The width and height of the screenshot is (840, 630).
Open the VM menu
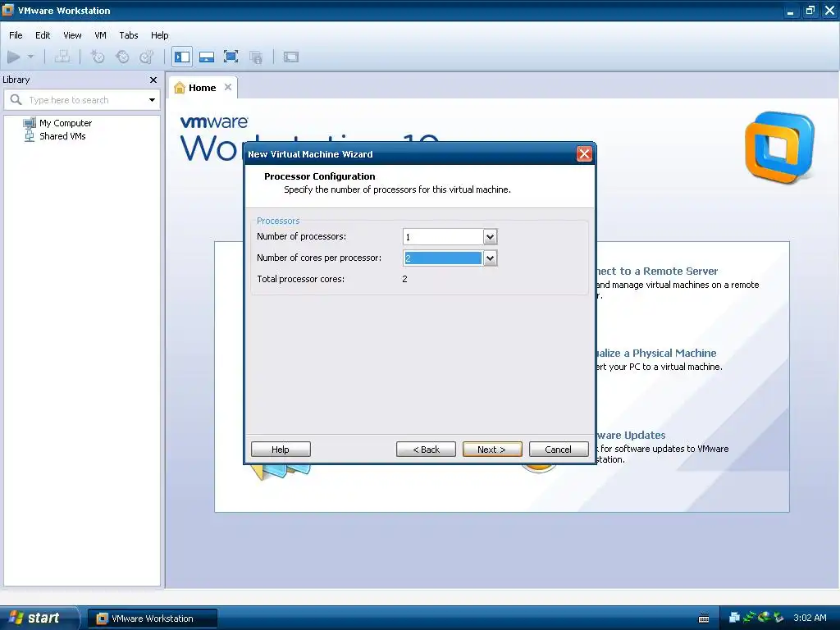tap(100, 35)
